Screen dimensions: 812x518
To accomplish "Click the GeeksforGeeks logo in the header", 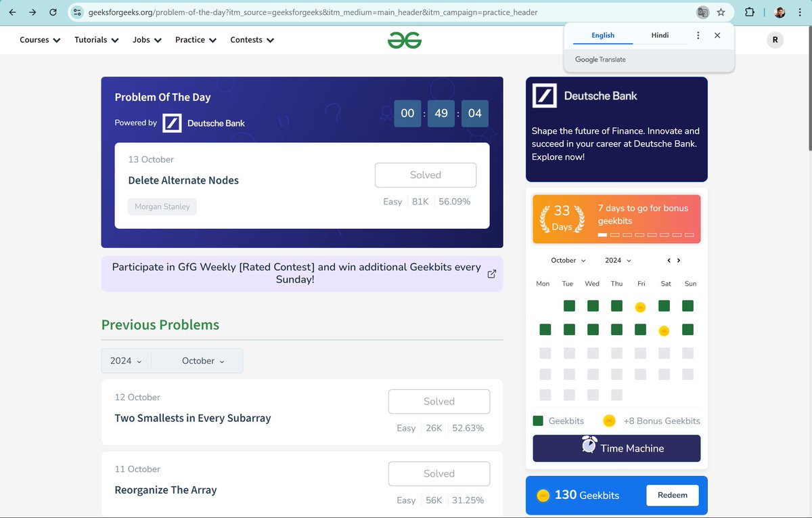I will 405,39.
